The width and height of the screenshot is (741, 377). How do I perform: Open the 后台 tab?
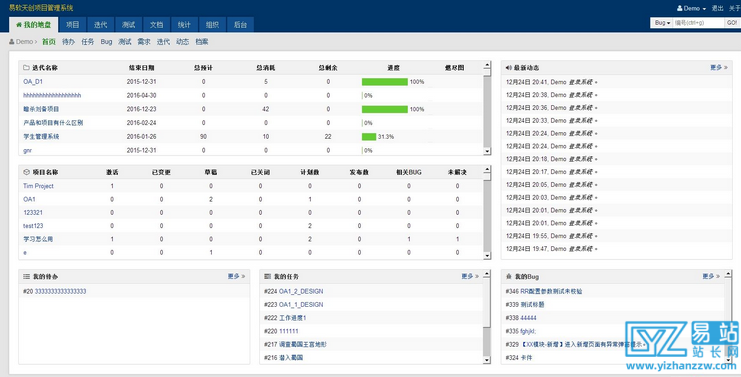[240, 25]
